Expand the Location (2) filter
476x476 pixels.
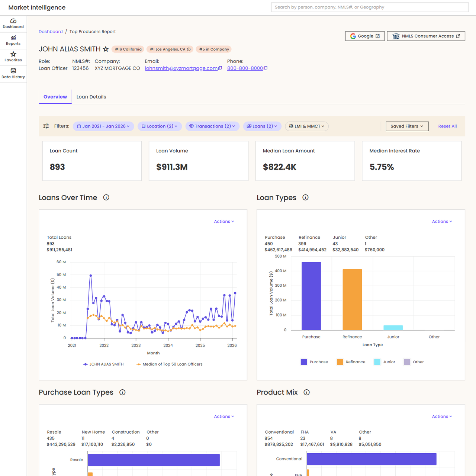(160, 126)
